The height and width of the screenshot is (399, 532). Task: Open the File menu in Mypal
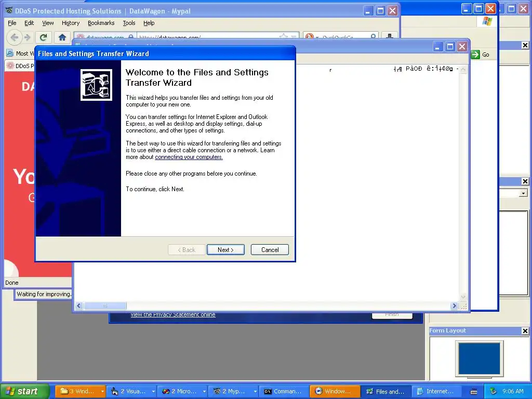(x=12, y=23)
